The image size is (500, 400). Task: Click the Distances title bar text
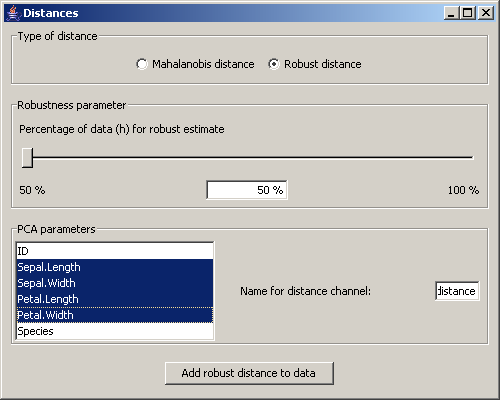51,13
